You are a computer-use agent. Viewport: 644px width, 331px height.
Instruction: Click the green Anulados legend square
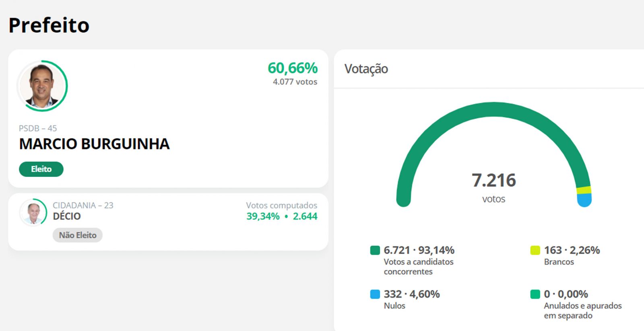[535, 294]
